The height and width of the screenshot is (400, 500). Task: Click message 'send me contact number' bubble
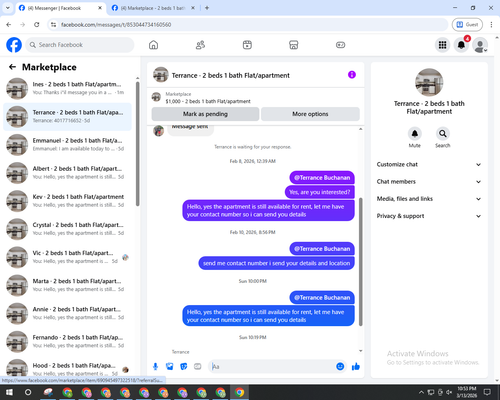276,263
